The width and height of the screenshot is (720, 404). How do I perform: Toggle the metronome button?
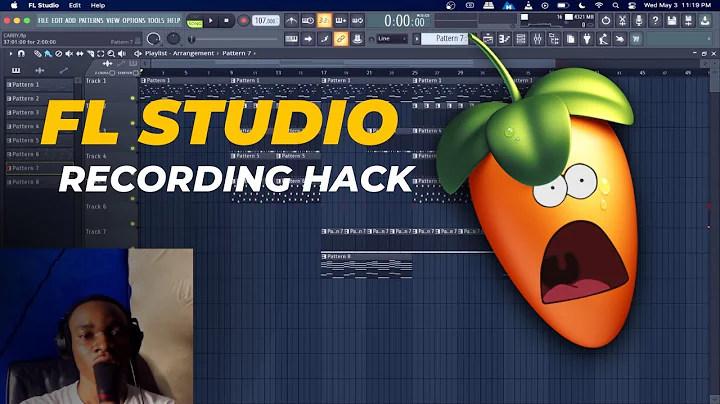(x=291, y=21)
